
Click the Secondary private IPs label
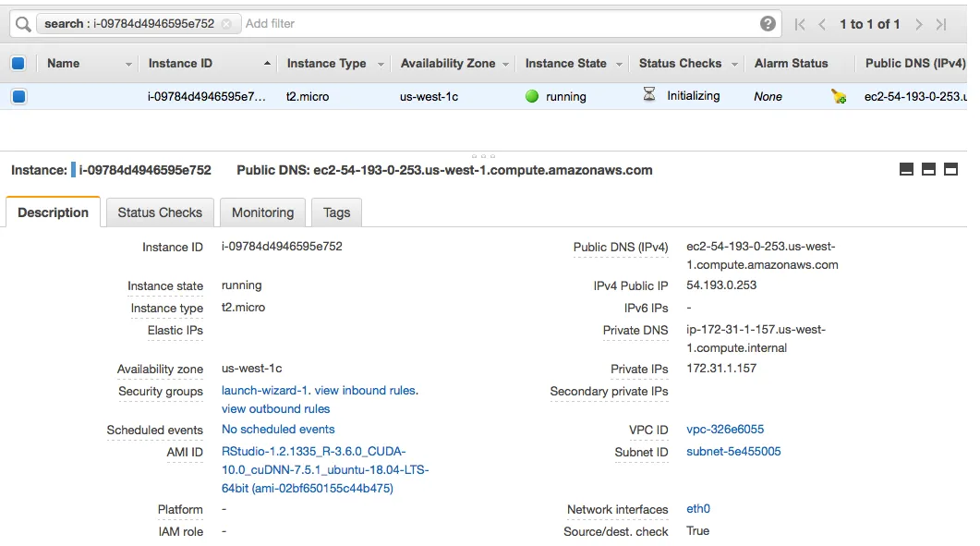pos(609,391)
